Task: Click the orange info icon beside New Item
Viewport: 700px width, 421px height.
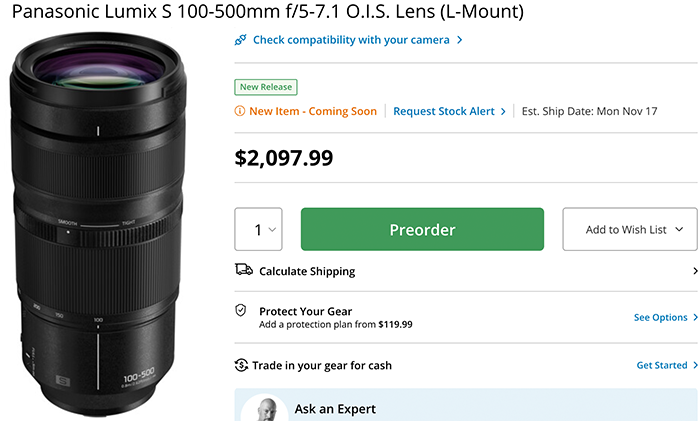Action: pos(240,111)
